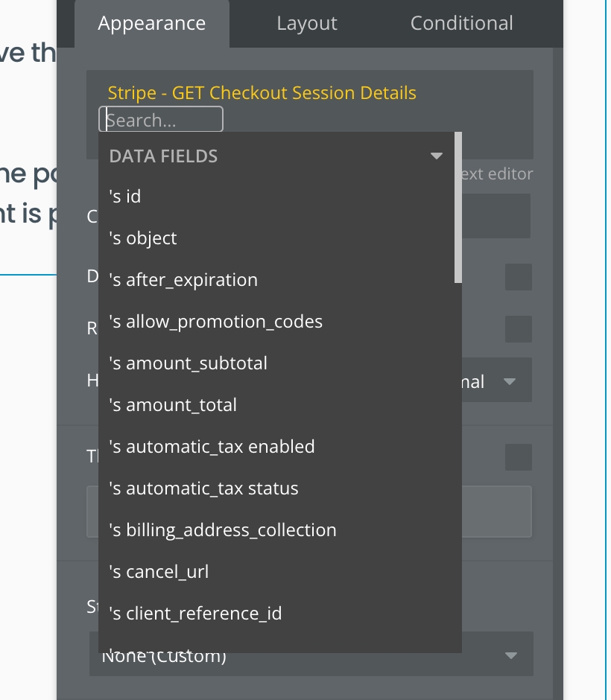This screenshot has height=700, width=611.
Task: Choose the 's id data field
Action: pos(125,197)
